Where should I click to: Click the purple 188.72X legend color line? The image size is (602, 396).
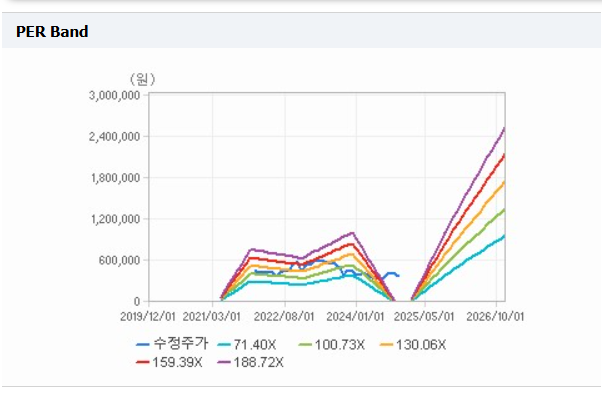pyautogui.click(x=223, y=362)
